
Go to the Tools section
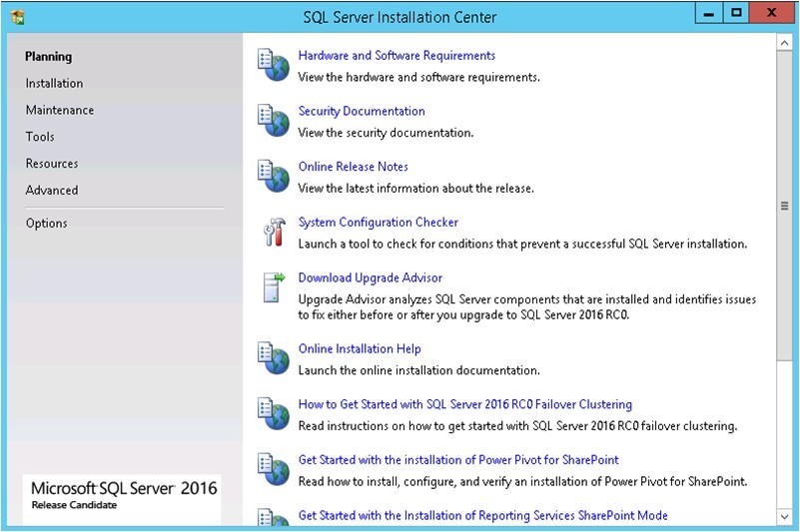[x=40, y=137]
